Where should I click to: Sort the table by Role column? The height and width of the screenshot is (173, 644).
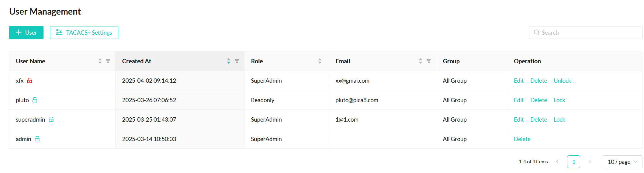coord(320,61)
